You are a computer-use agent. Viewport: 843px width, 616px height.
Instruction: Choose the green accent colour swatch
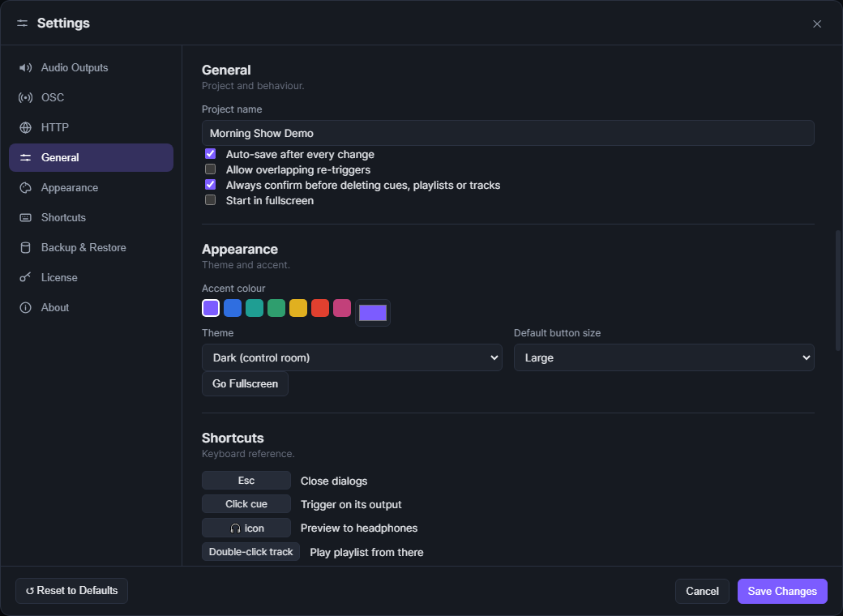(x=276, y=308)
